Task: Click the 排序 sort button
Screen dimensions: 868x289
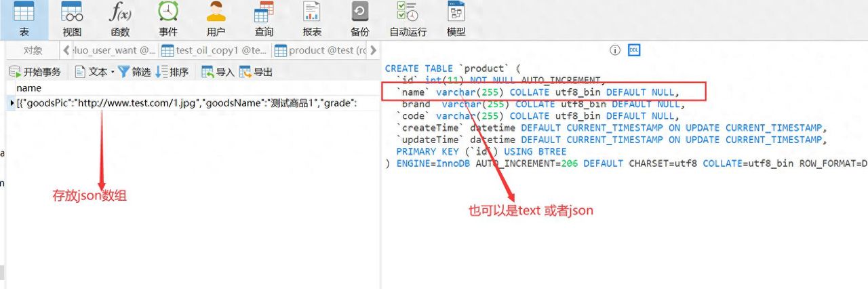Action: tap(172, 72)
